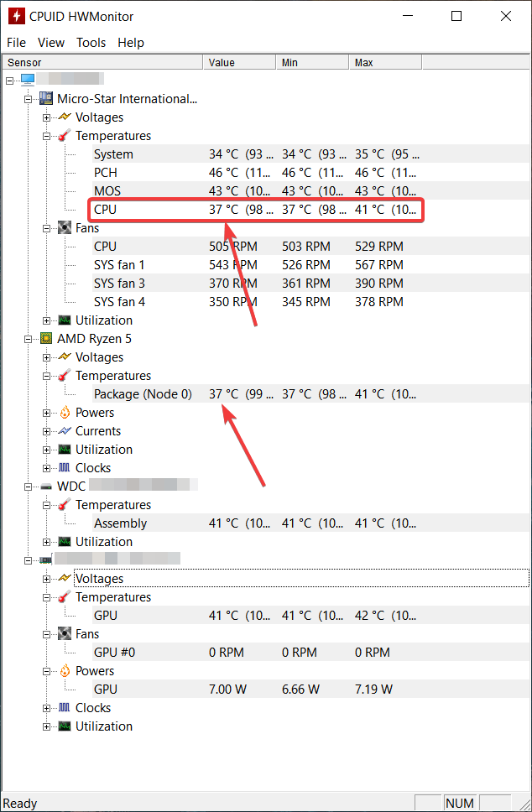Click the voltage icon under AMD Ryzen 5
The image size is (532, 812).
point(65,357)
